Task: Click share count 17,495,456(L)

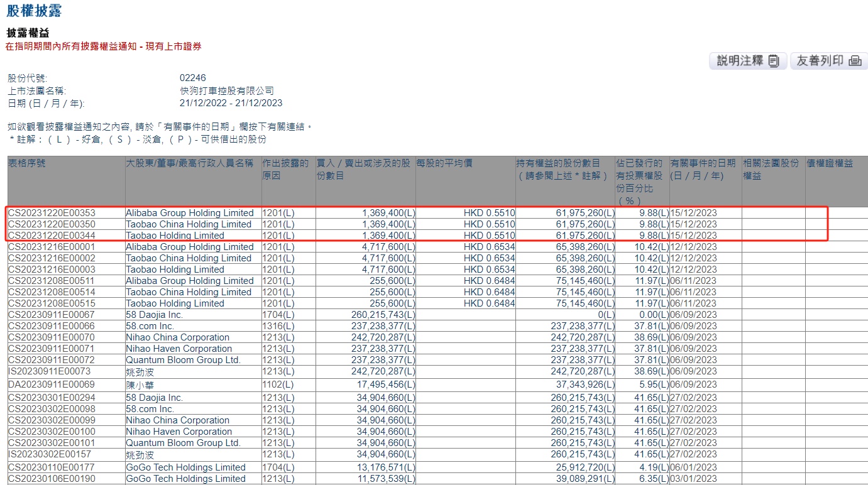Action: (x=386, y=384)
